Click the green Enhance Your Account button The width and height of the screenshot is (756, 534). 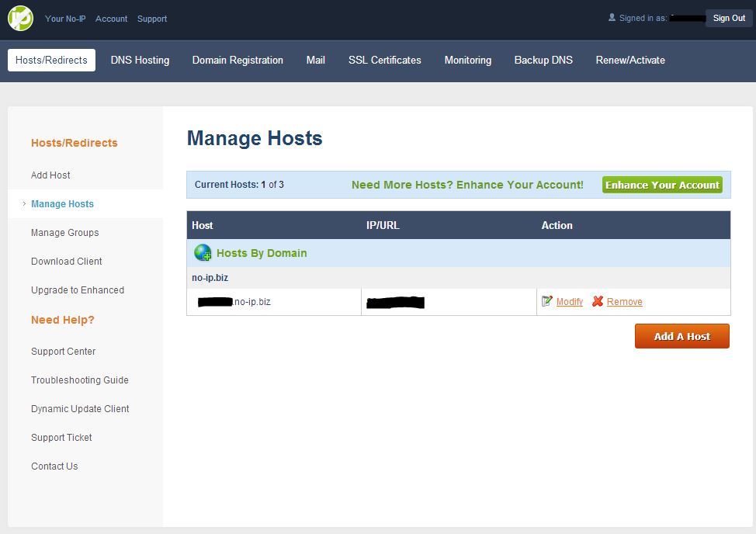tap(662, 185)
